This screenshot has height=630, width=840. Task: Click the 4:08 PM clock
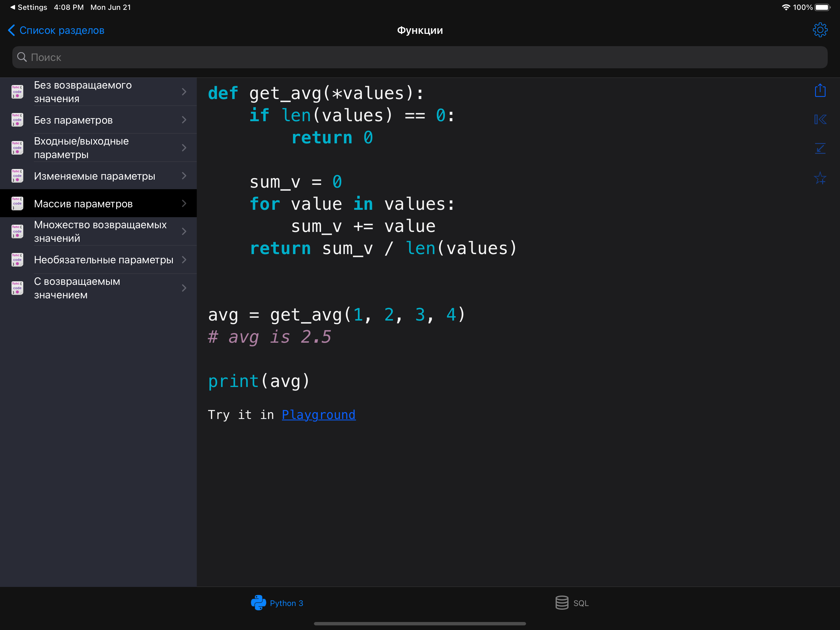[x=69, y=7]
